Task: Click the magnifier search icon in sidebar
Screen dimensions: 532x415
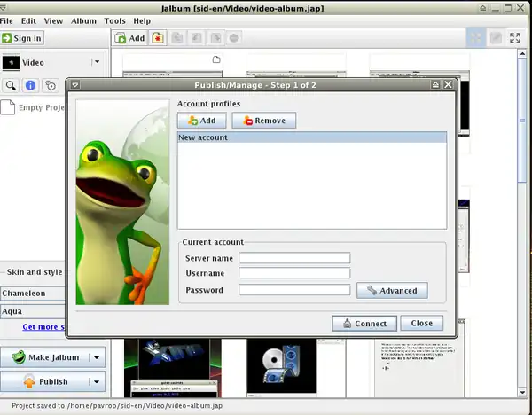Action: pos(12,86)
